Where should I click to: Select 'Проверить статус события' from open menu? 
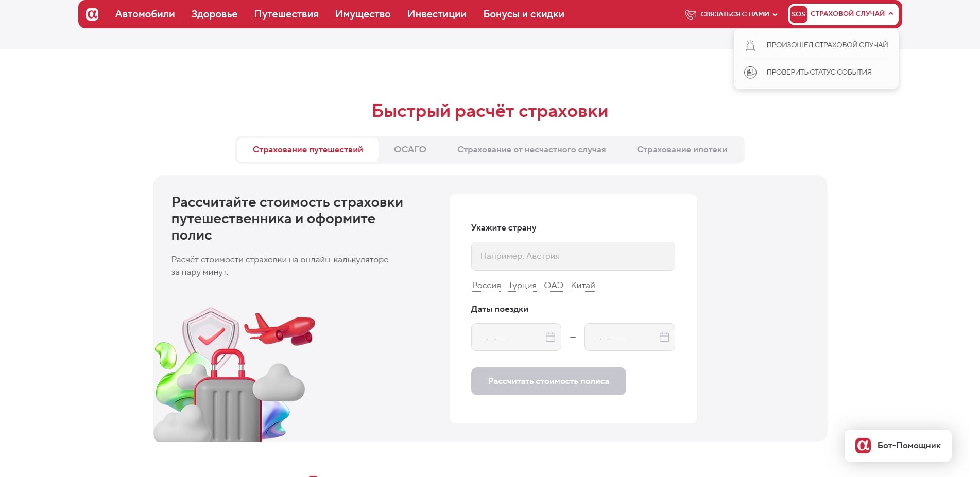[818, 72]
